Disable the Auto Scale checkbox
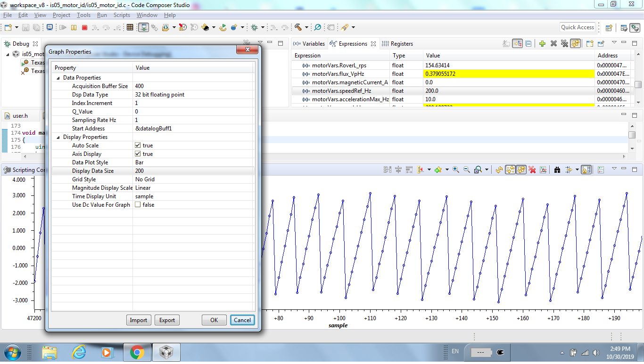Image resolution: width=644 pixels, height=364 pixels. [x=138, y=146]
